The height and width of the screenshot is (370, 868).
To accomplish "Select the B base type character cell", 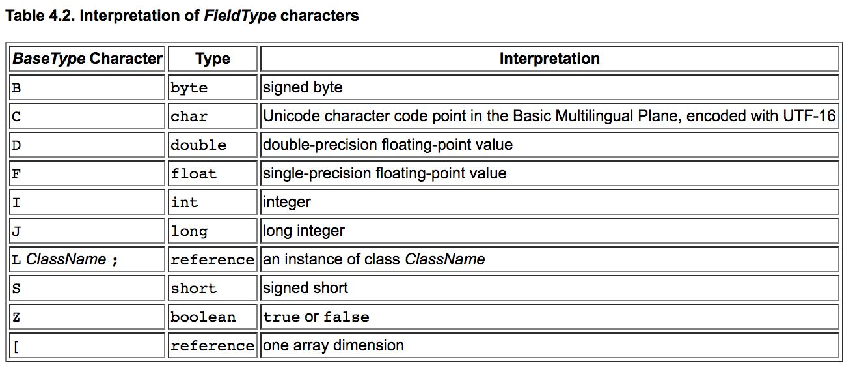I will [88, 87].
